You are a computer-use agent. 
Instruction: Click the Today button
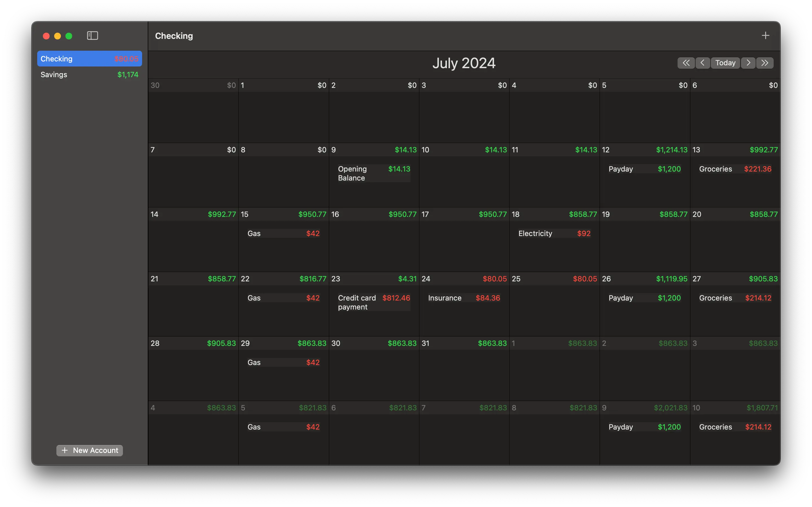point(725,63)
